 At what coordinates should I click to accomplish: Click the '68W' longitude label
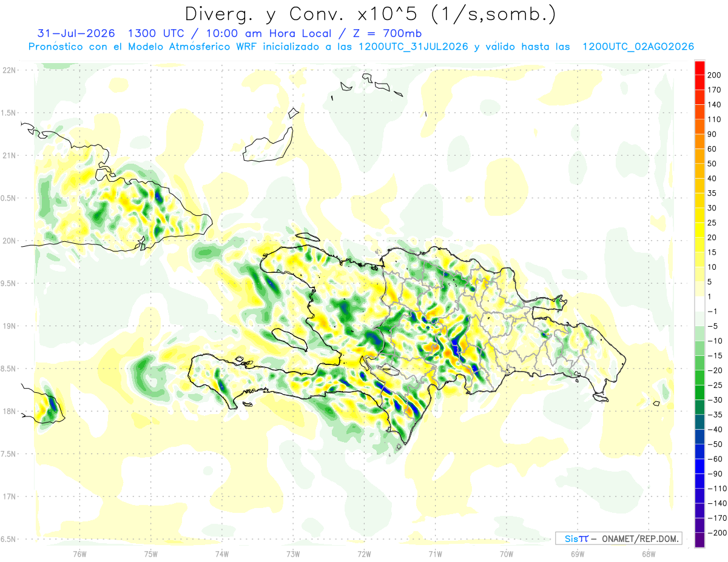point(649,555)
